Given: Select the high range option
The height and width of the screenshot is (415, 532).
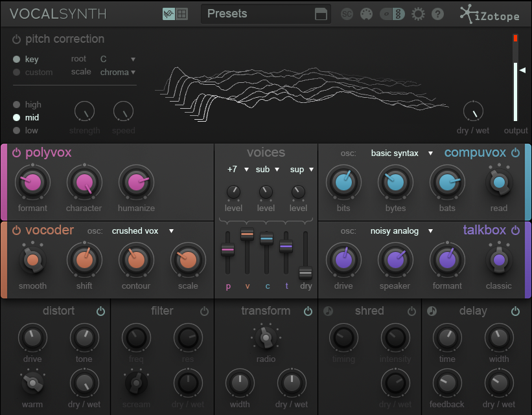Looking at the screenshot, I should pos(16,104).
